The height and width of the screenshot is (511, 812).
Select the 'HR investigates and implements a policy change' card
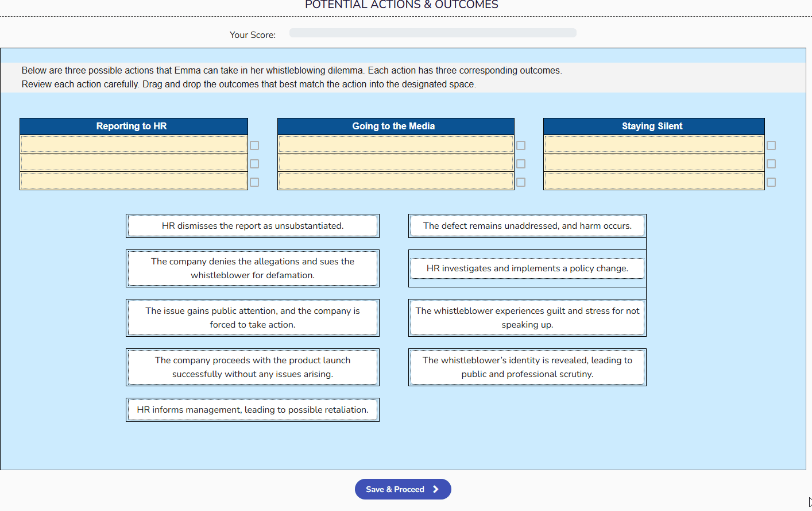(527, 268)
